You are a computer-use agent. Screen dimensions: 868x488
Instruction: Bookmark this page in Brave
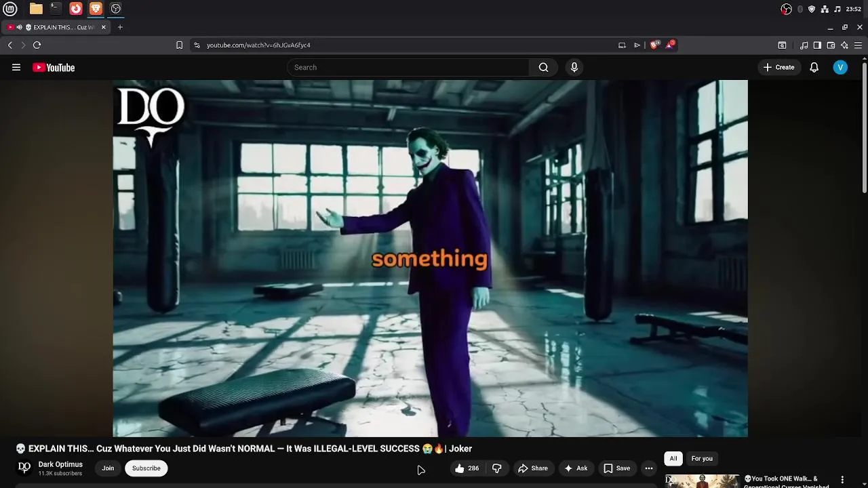(x=179, y=45)
